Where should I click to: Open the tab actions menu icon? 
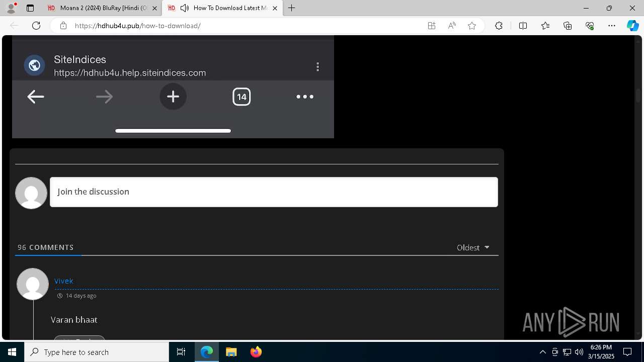pyautogui.click(x=30, y=8)
